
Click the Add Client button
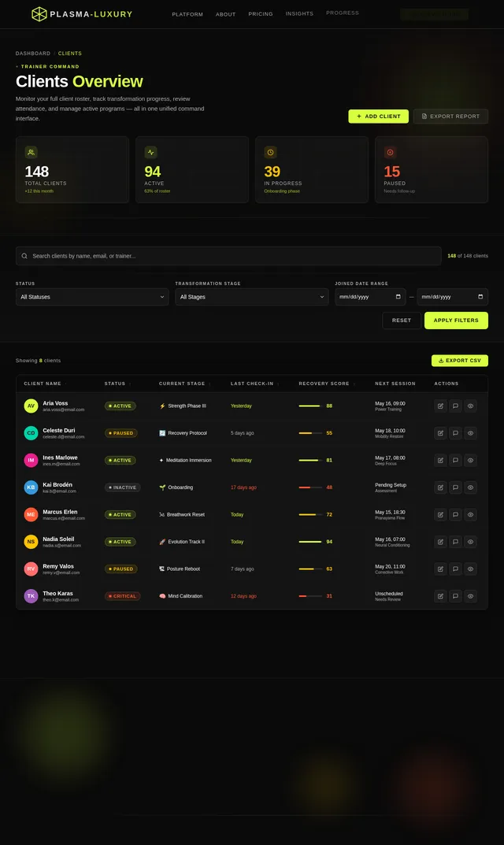[379, 117]
